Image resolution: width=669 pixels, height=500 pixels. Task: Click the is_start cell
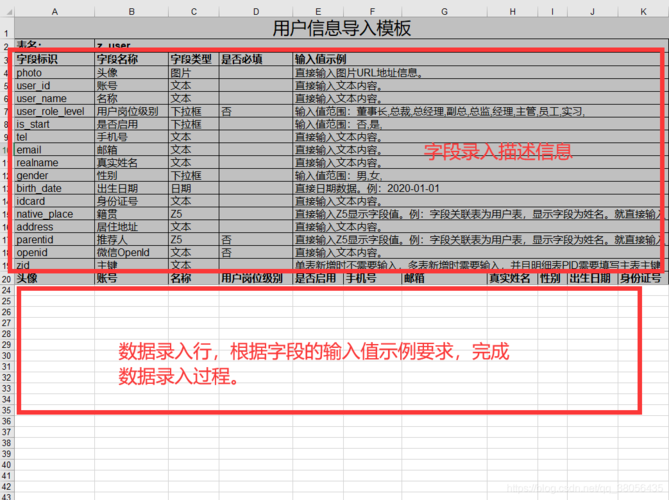(x=55, y=124)
